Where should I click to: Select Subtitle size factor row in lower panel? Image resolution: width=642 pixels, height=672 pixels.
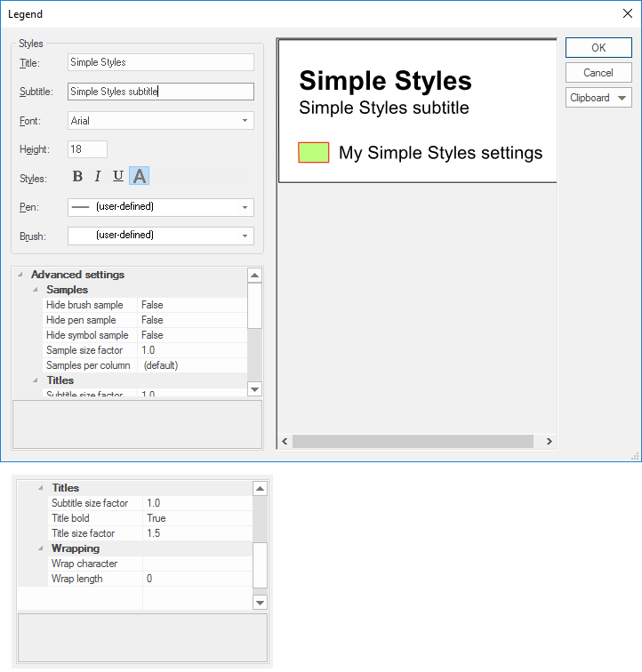pyautogui.click(x=150, y=503)
